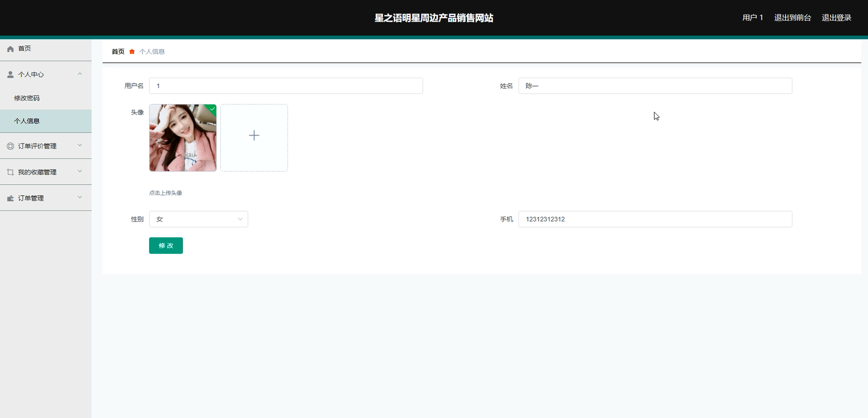Click the 首页 breadcrumb link
This screenshot has height=418, width=868.
pos(118,52)
